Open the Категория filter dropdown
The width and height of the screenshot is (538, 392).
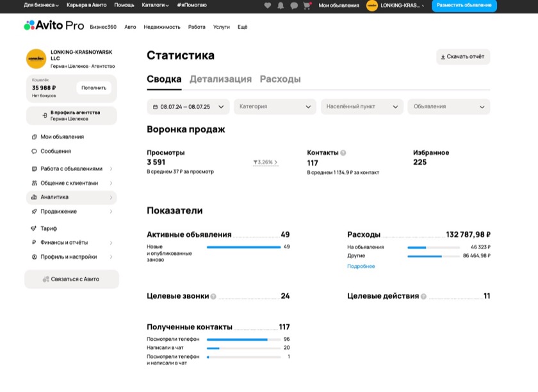pos(275,107)
